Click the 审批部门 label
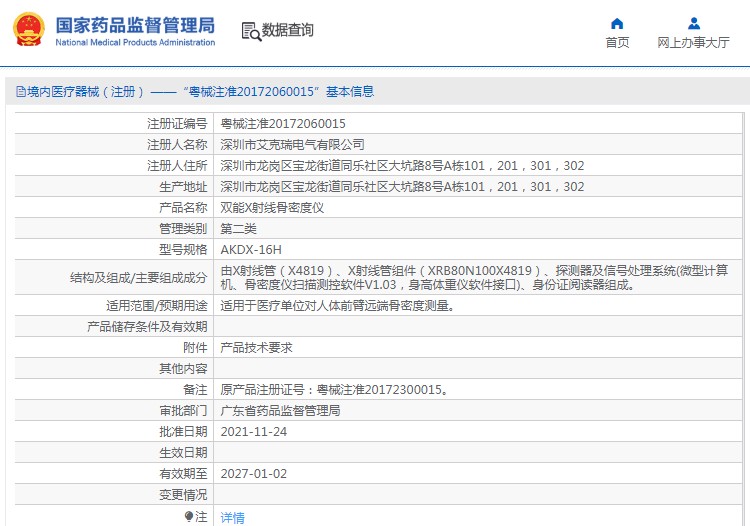This screenshot has width=750, height=526. pos(183,411)
